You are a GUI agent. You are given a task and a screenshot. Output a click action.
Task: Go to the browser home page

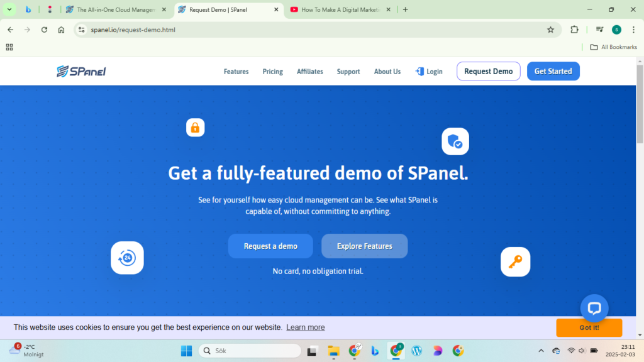pyautogui.click(x=61, y=30)
